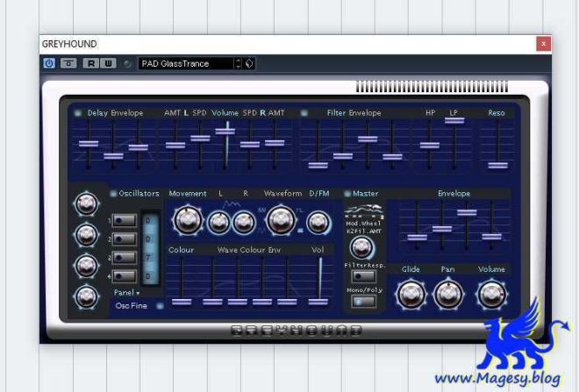This screenshot has width=579, height=392.
Task: Switch on the second oscillator button
Action: (124, 239)
